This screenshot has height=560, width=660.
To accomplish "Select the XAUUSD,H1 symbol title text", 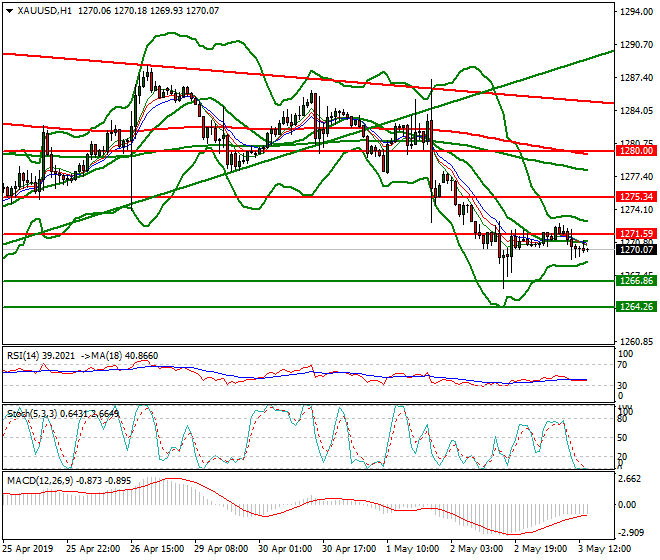I will coord(45,11).
